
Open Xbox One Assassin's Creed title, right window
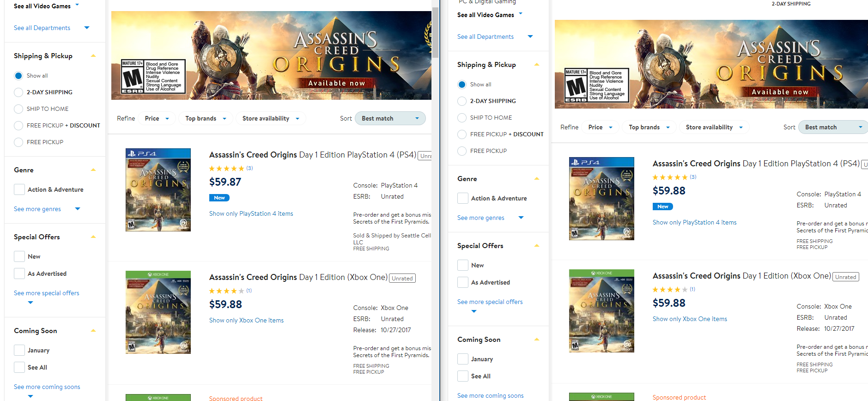[742, 276]
